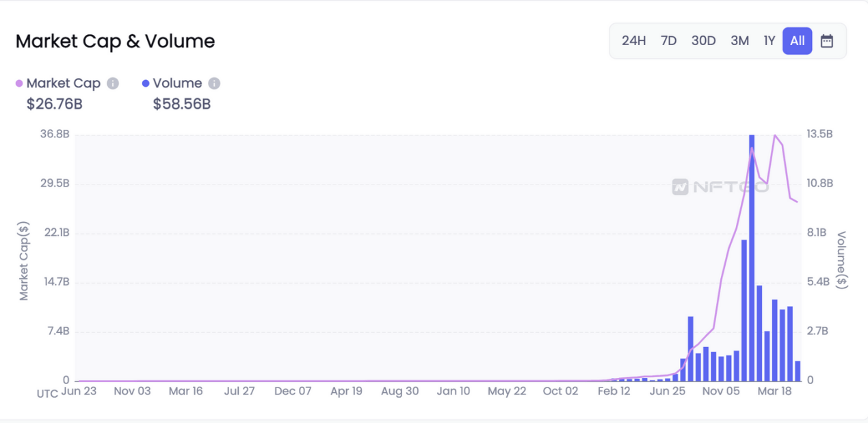Select the 24H time range
The height and width of the screenshot is (423, 868).
[x=633, y=41]
